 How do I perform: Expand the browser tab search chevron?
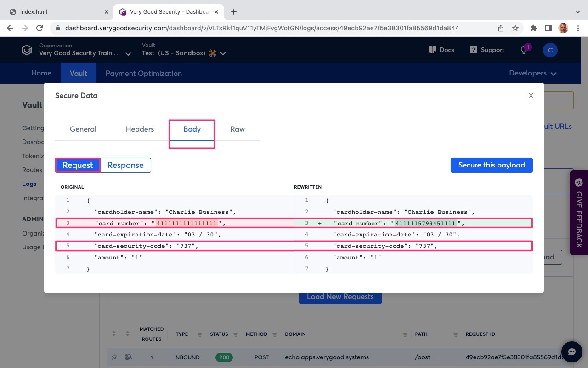pyautogui.click(x=577, y=12)
